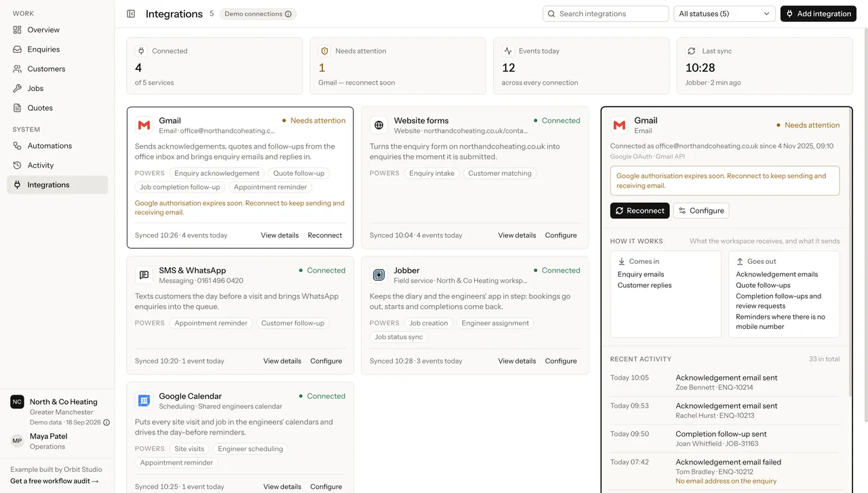The height and width of the screenshot is (493, 868).
Task: Collapse the sidebar with the panel icon
Action: (131, 14)
